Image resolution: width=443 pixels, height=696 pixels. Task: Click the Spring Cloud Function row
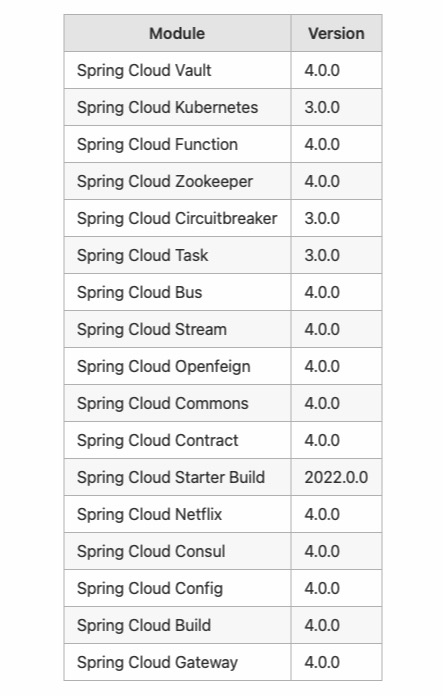(223, 144)
